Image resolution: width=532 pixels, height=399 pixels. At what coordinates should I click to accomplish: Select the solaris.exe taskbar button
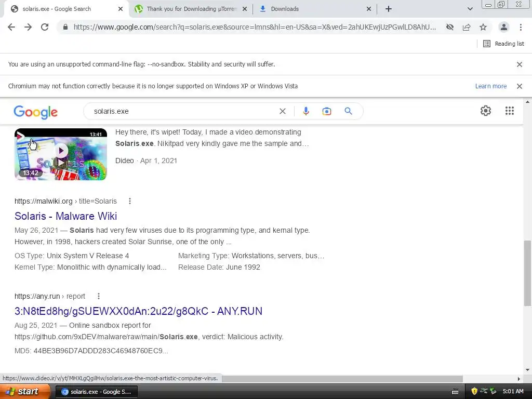(x=96, y=392)
